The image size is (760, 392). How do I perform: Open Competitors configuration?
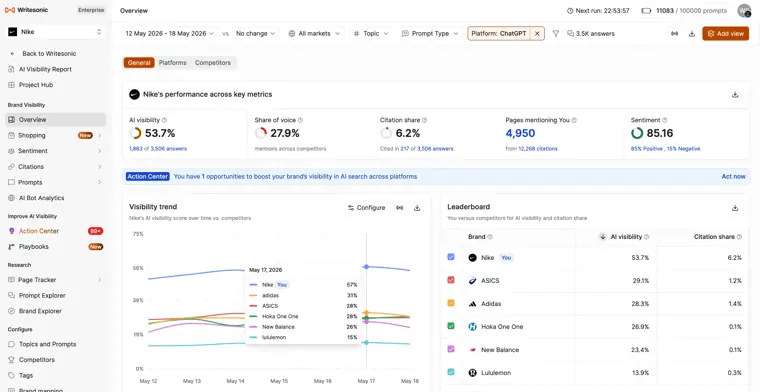[37, 360]
